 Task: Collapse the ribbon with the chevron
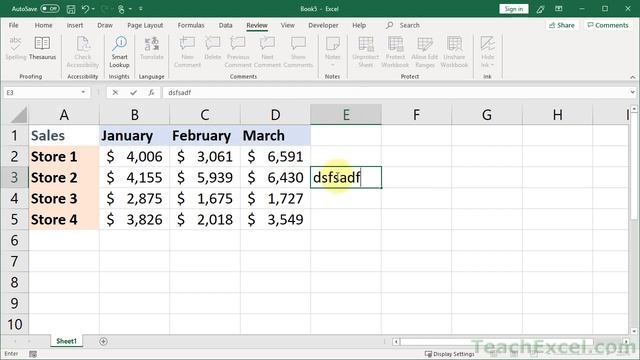point(633,77)
